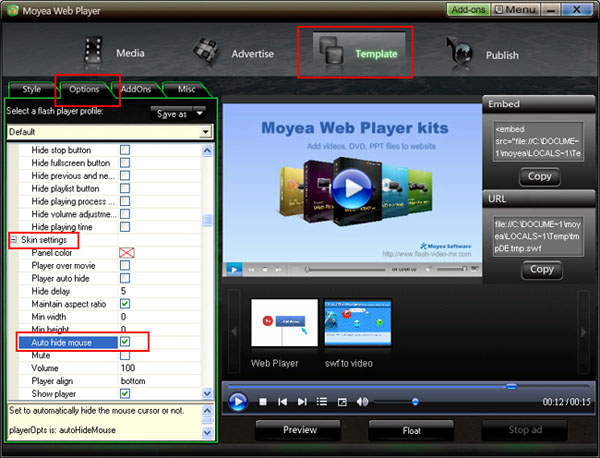
Task: Uncheck Auto hide mouse option
Action: point(125,342)
